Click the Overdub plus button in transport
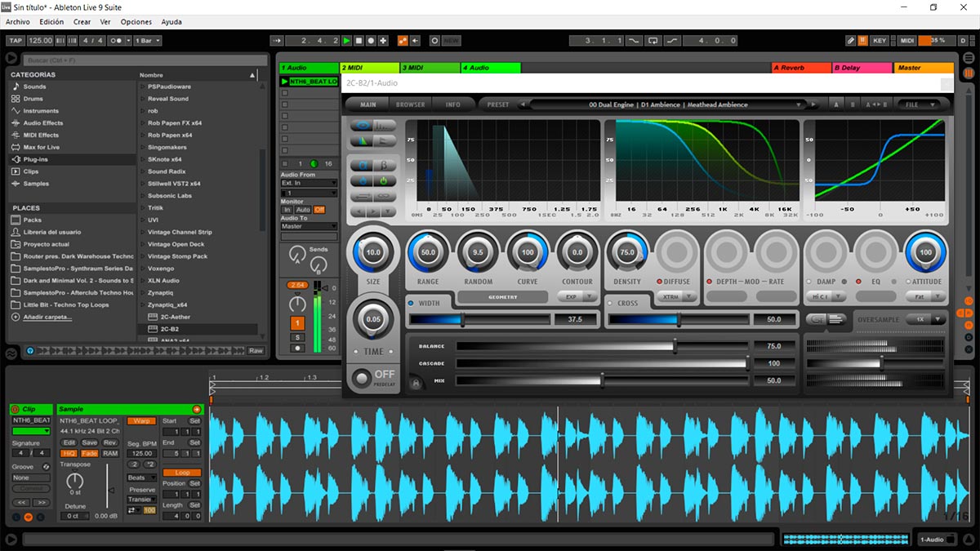The width and height of the screenshot is (980, 551). point(383,40)
